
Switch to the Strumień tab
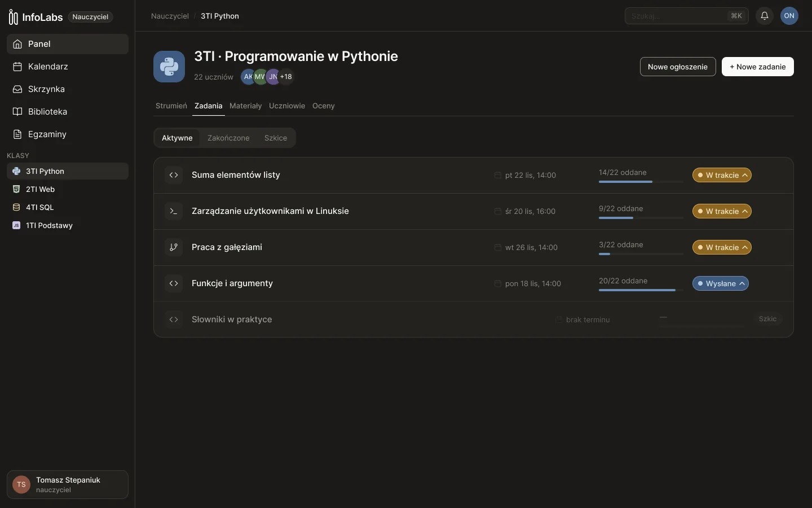[x=171, y=106]
